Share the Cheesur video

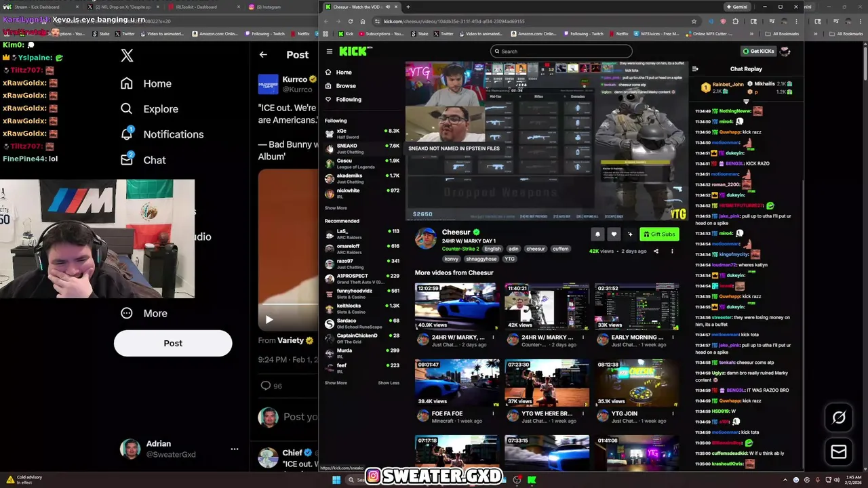(x=656, y=251)
